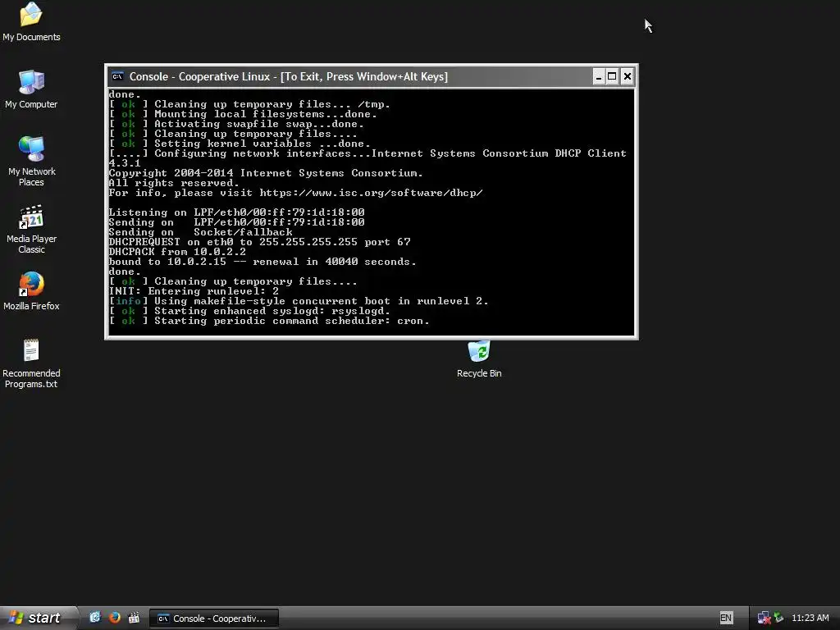Click the 'DHCPACK from 10.0.2.2' line
Image resolution: width=840 pixels, height=630 pixels.
177,252
